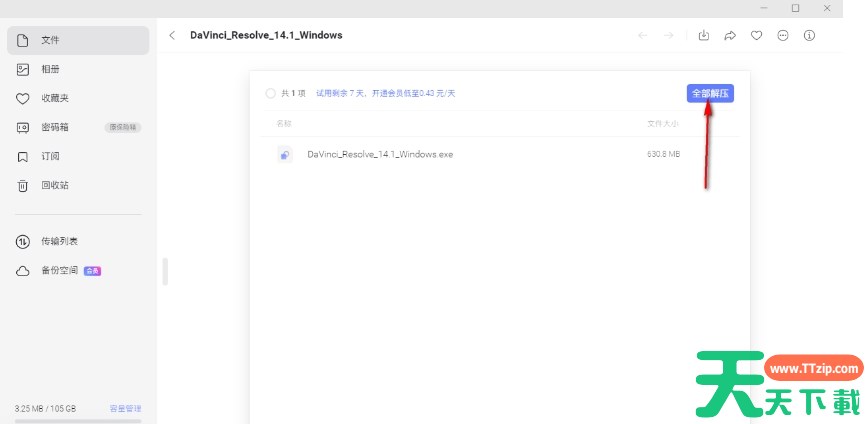Click the DaVinci_Resolve exe file icon
Image resolution: width=868 pixels, height=424 pixels.
point(285,155)
